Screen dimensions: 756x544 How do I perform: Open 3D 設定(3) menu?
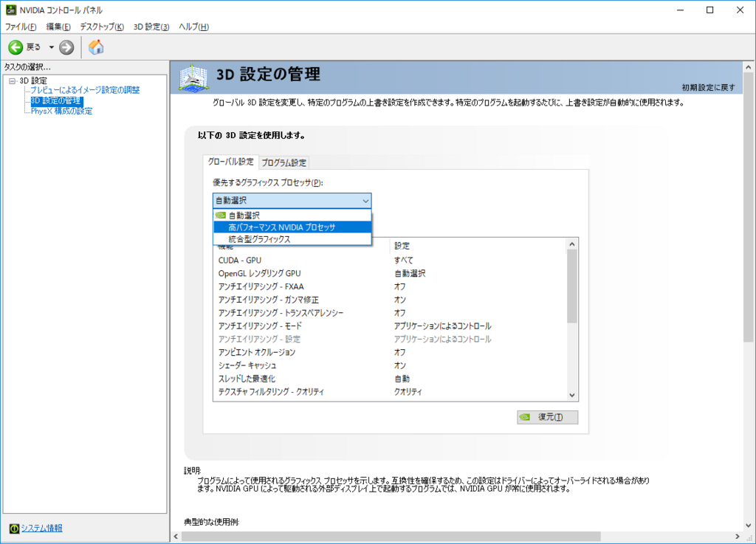click(x=151, y=27)
